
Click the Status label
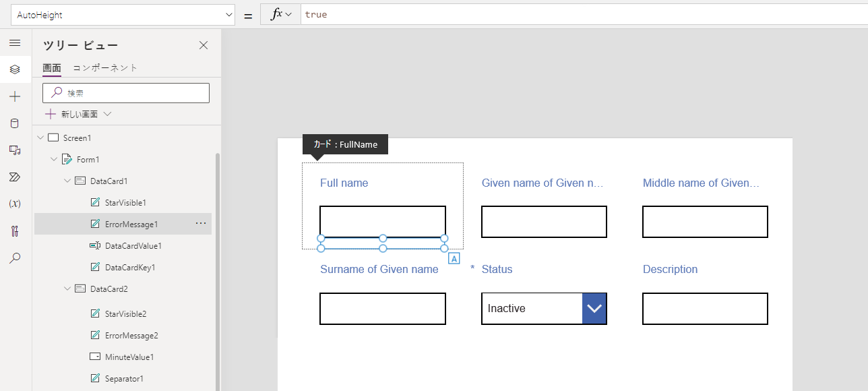(497, 269)
